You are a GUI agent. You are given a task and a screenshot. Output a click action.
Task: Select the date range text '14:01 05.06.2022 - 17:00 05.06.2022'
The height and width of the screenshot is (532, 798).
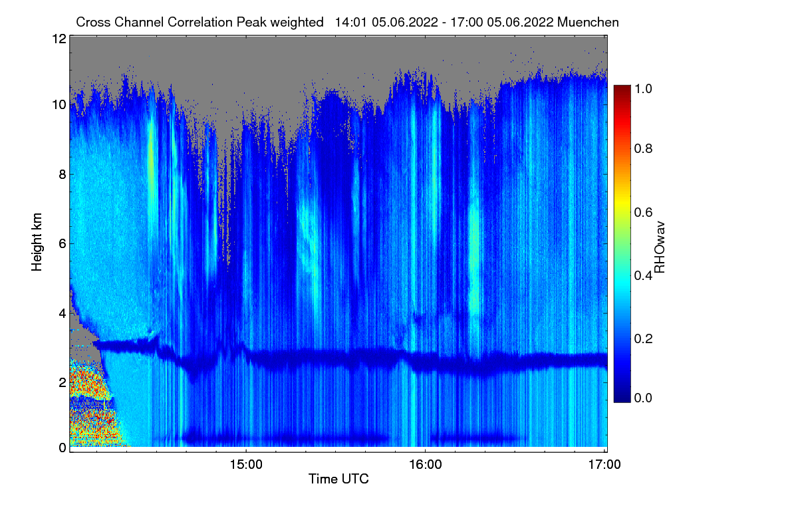pos(444,22)
